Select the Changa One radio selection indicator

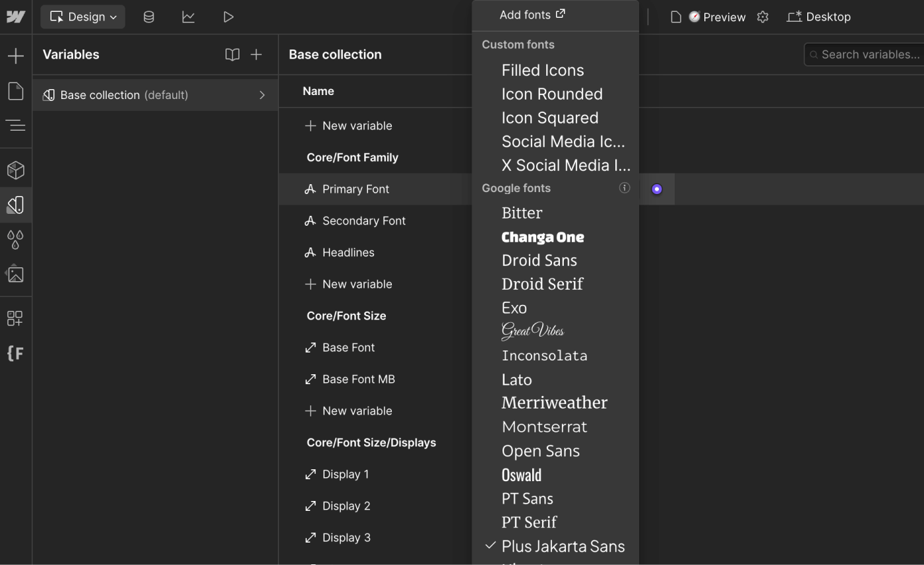(x=656, y=189)
